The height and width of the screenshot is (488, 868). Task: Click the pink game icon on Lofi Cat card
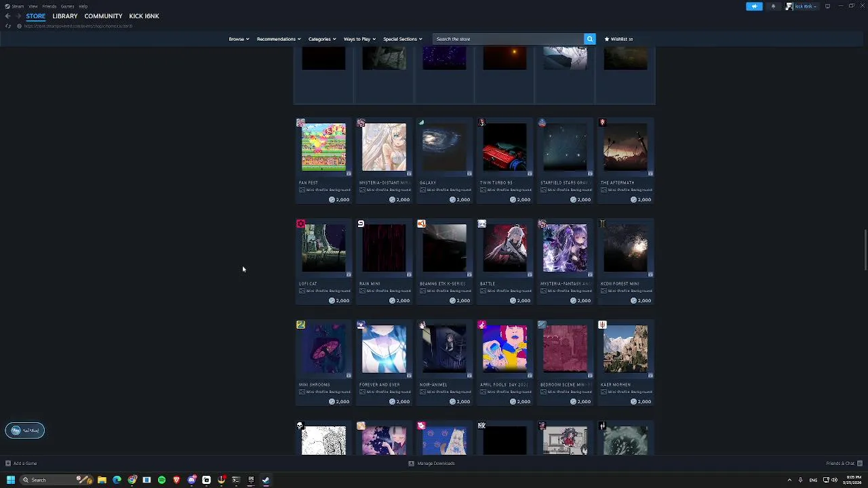[x=300, y=224]
